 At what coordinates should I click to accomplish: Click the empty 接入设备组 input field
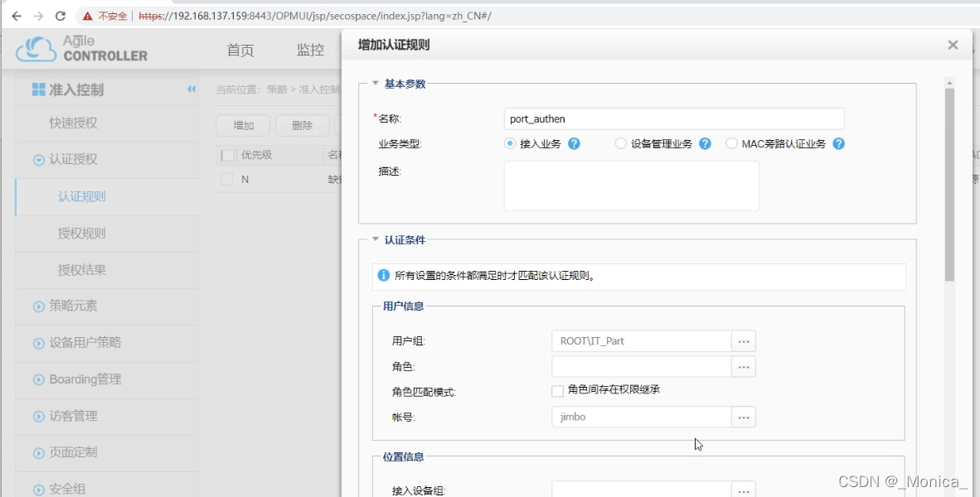tap(641, 490)
